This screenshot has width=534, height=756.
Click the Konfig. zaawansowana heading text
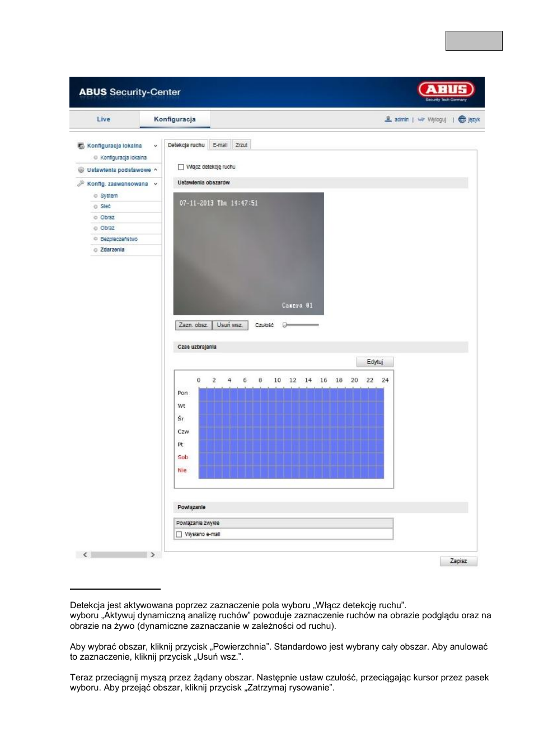pos(118,184)
